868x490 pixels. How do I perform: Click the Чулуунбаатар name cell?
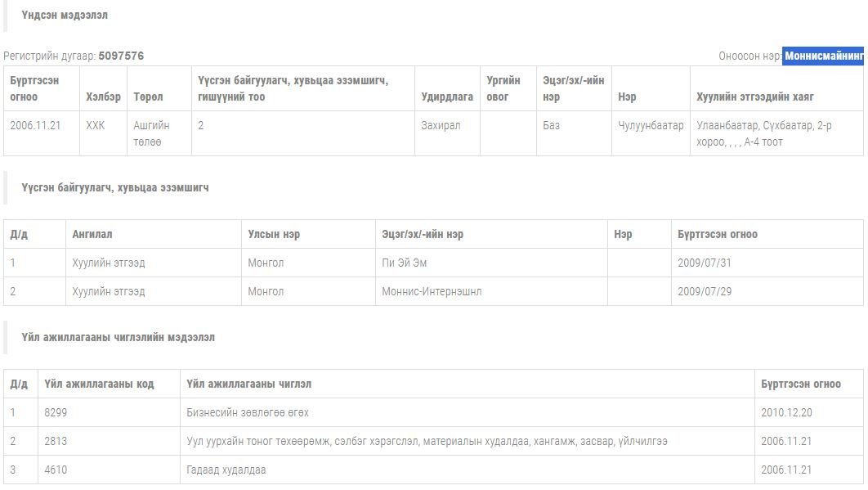pyautogui.click(x=651, y=126)
